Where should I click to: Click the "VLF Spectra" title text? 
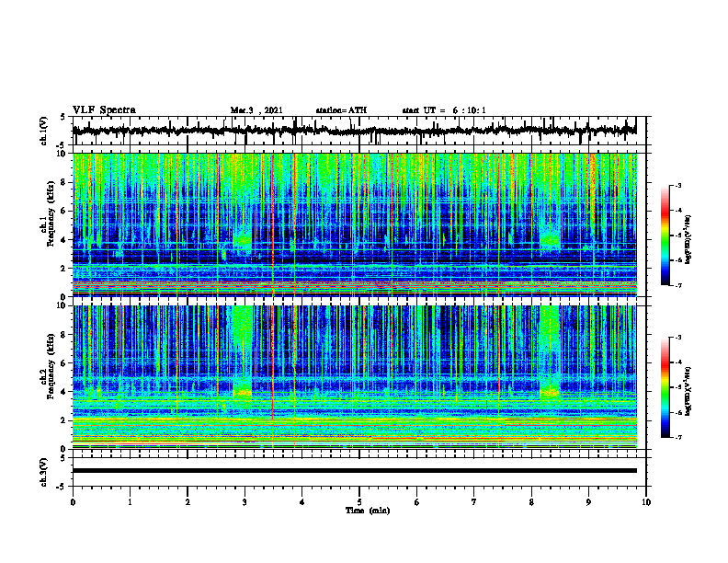[x=104, y=110]
